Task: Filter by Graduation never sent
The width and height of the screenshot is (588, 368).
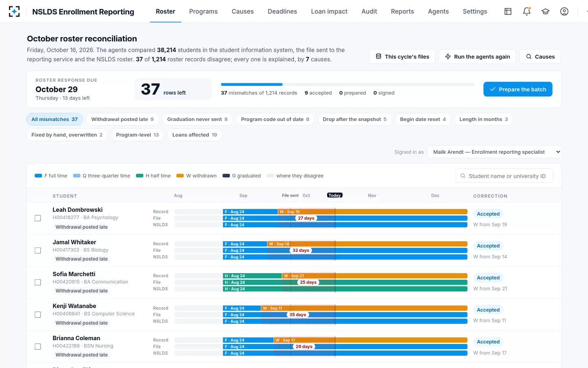Action: pyautogui.click(x=197, y=119)
